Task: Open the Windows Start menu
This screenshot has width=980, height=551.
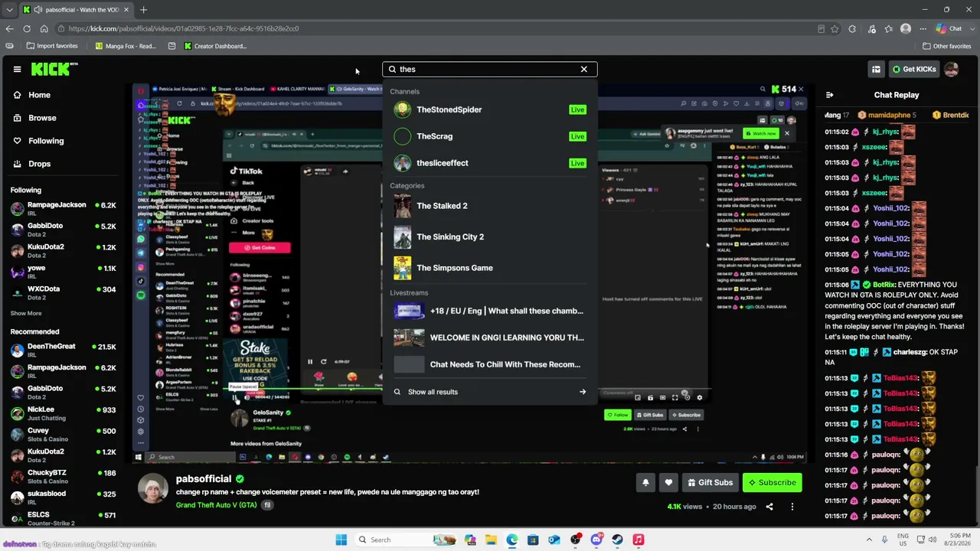Action: [341, 540]
